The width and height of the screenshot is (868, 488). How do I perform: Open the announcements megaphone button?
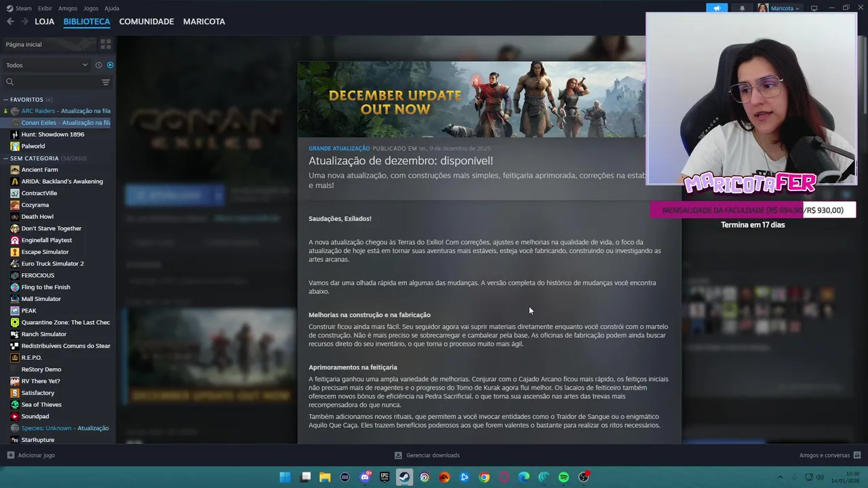[717, 8]
